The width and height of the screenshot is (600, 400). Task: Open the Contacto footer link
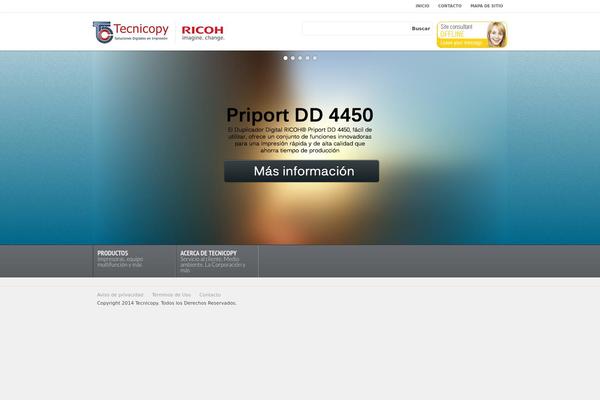coord(210,295)
